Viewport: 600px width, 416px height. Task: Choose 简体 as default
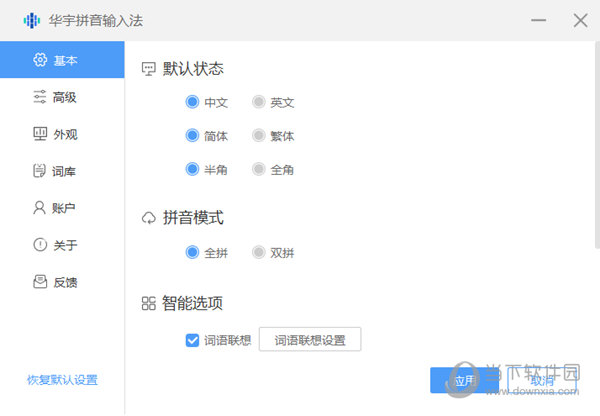coord(192,135)
